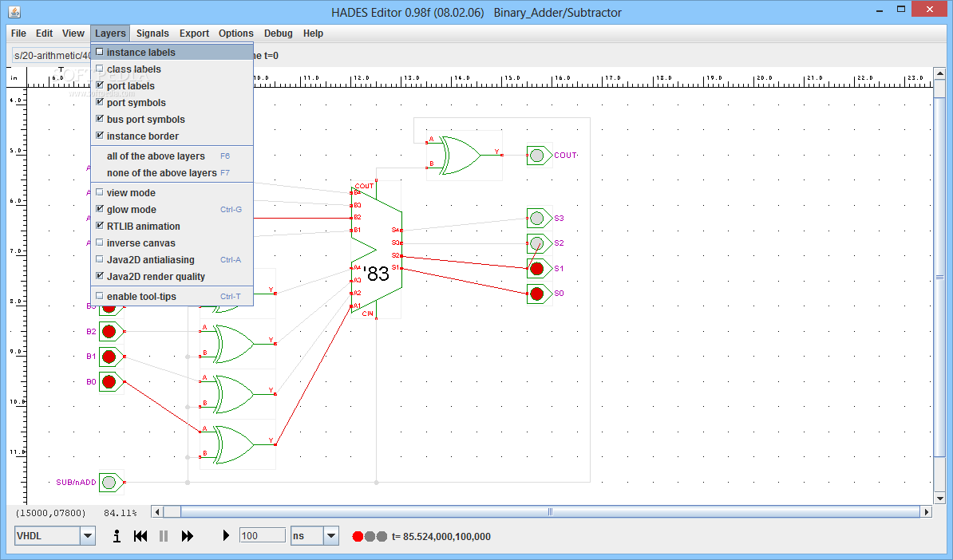Select the COUT output pin
This screenshot has height=560, width=953.
(539, 156)
